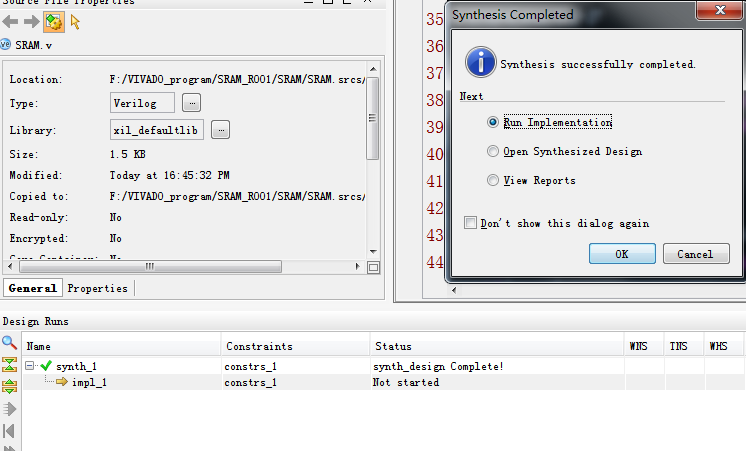This screenshot has width=746, height=451.
Task: Click constrs_1 cell in synth_1 row
Action: click(250, 366)
